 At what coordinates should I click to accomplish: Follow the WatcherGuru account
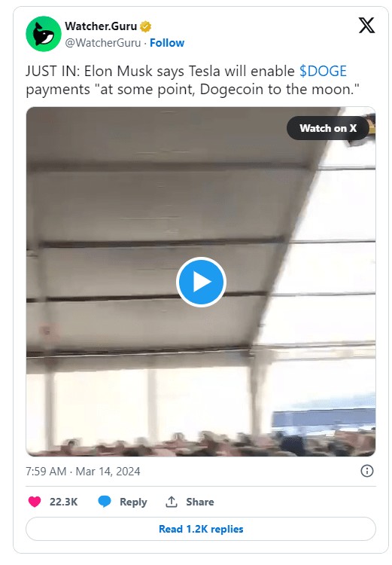(x=167, y=43)
